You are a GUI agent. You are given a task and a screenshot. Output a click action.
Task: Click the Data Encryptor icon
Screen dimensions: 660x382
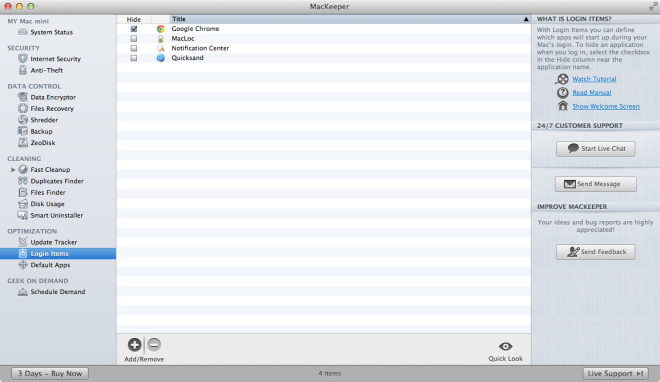[23, 97]
